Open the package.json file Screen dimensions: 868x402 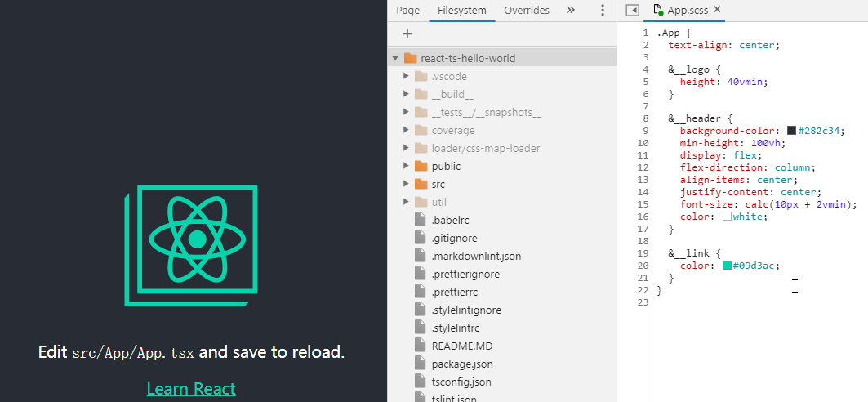point(462,364)
